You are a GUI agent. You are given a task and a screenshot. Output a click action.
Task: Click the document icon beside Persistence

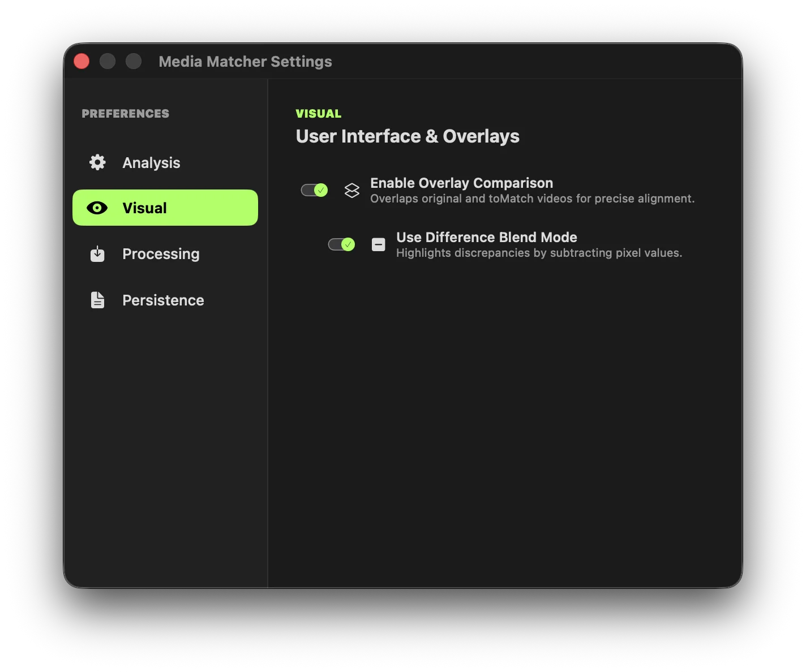click(x=97, y=300)
